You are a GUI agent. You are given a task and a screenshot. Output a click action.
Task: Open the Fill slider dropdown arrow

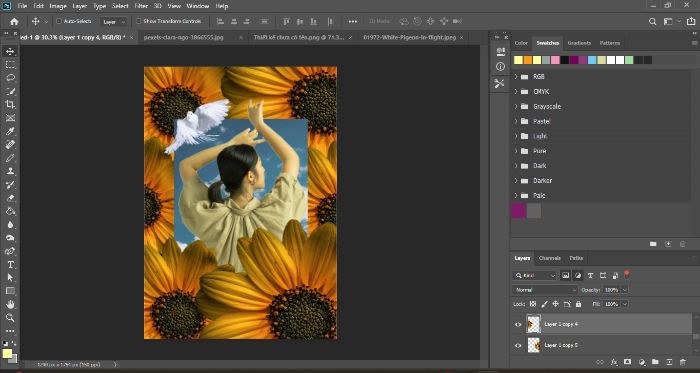[625, 304]
